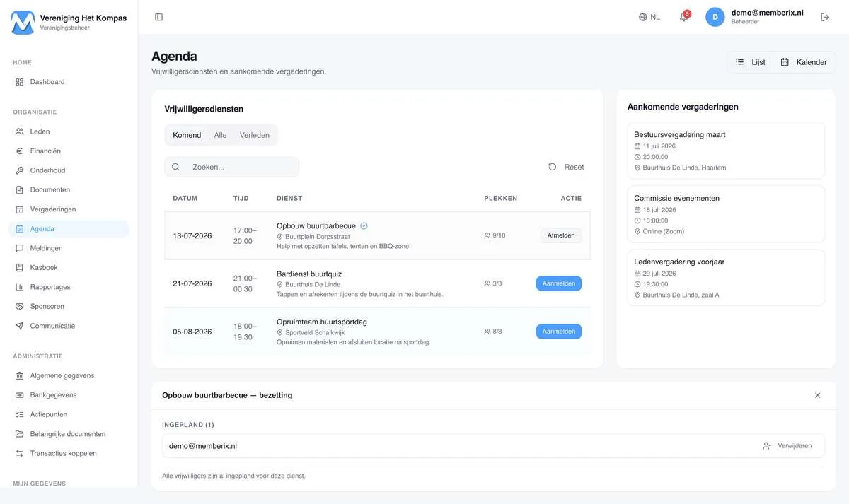The width and height of the screenshot is (849, 504).
Task: Click Verwijderen for demo@memberix.nl
Action: (787, 446)
